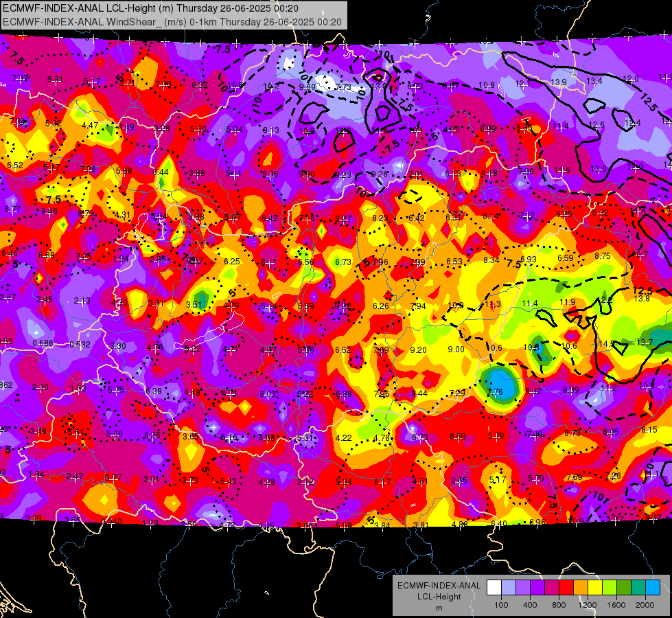Click the wind shear value 4.88
This screenshot has height=618, width=672.
point(460,524)
